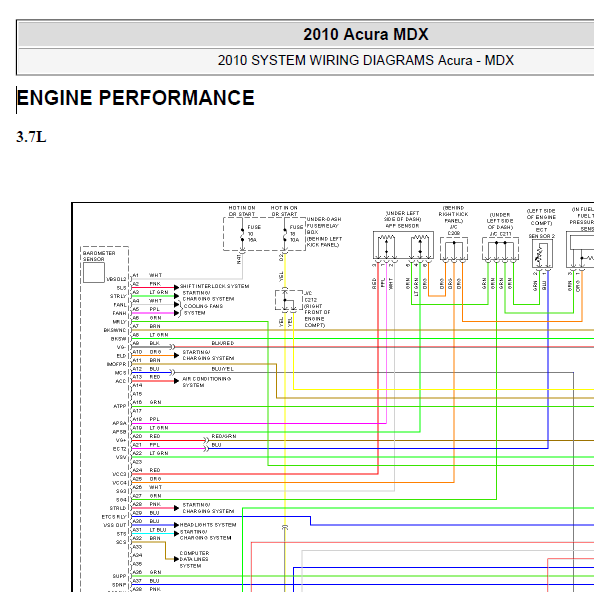The width and height of the screenshot is (594, 592).
Task: Click the 'ATPP' signal name
Action: (120, 406)
